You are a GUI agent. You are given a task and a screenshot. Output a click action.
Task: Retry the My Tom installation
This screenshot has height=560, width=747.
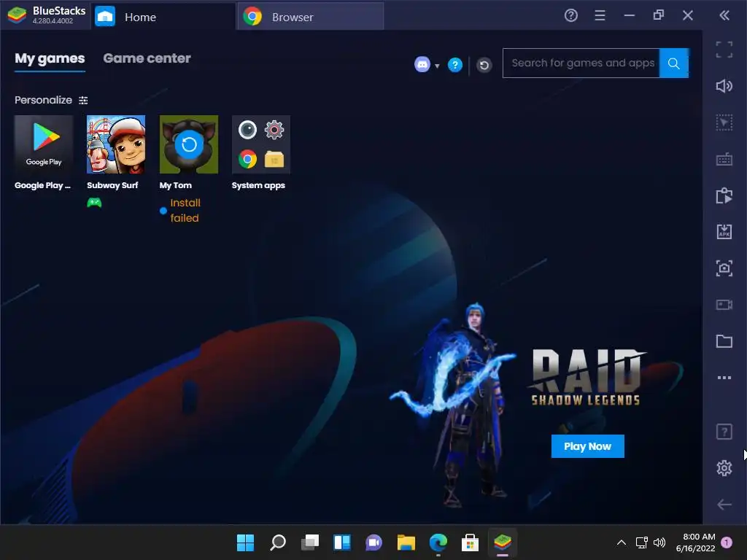pyautogui.click(x=189, y=144)
